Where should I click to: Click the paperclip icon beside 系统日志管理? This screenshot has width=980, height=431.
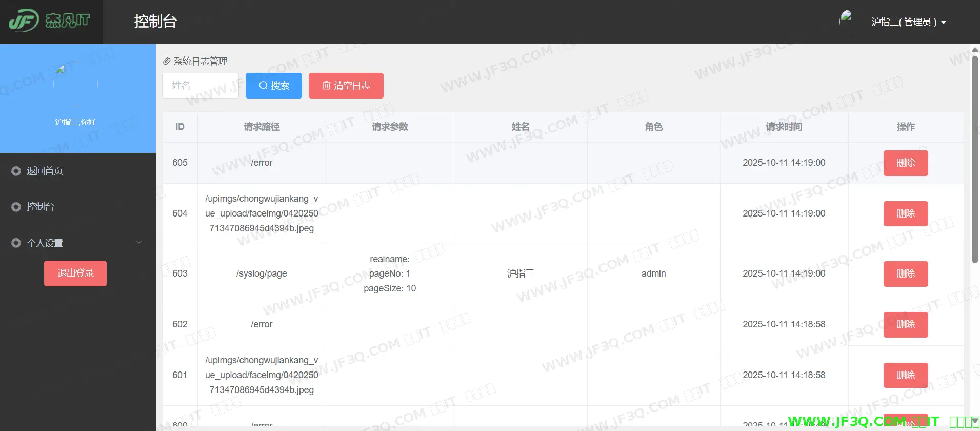(x=167, y=62)
